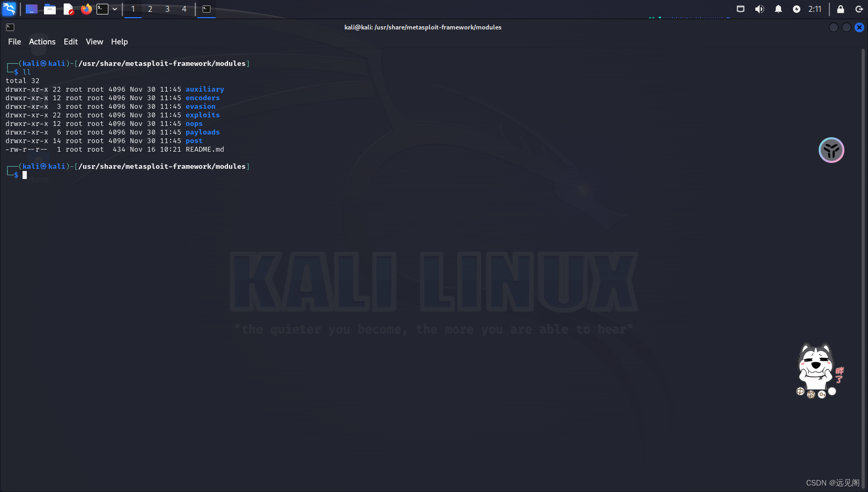This screenshot has height=492, width=868.
Task: Launch the text editor panel icon
Action: point(68,9)
